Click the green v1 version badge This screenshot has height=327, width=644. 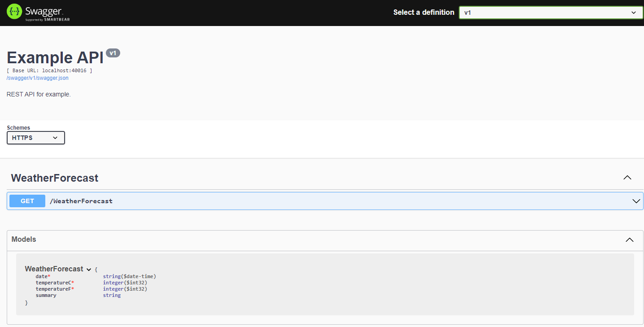pyautogui.click(x=113, y=52)
